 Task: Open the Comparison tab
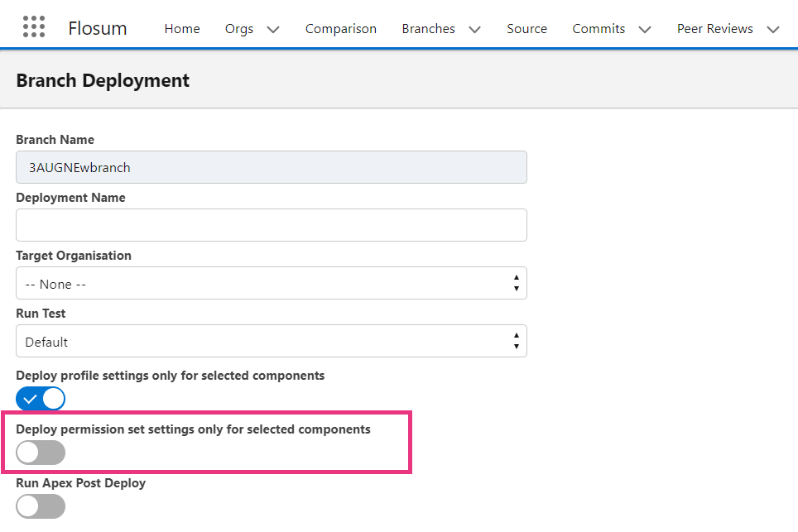point(341,29)
